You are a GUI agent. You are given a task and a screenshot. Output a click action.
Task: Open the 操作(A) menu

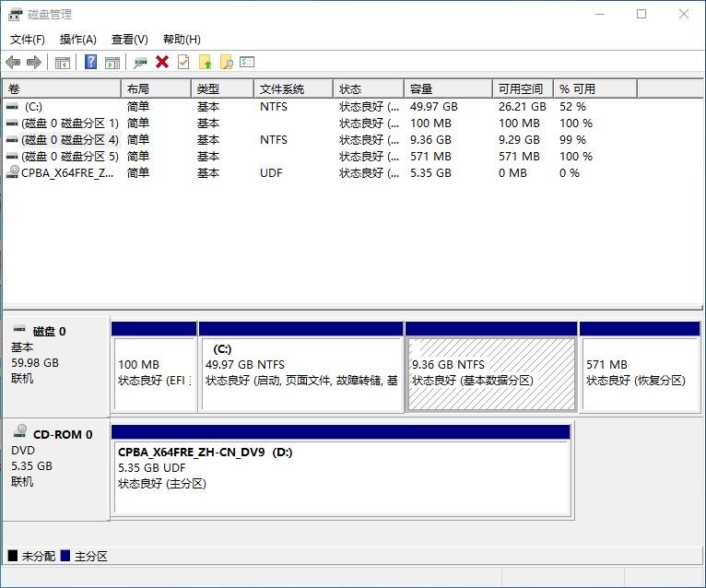[77, 40]
